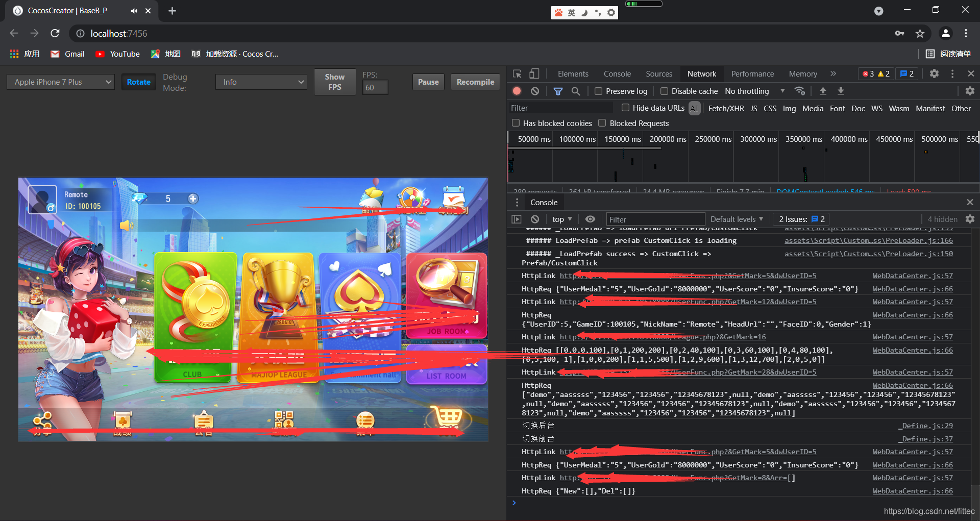Image resolution: width=980 pixels, height=521 pixels.
Task: Open DevTools main settings gear
Action: 934,73
